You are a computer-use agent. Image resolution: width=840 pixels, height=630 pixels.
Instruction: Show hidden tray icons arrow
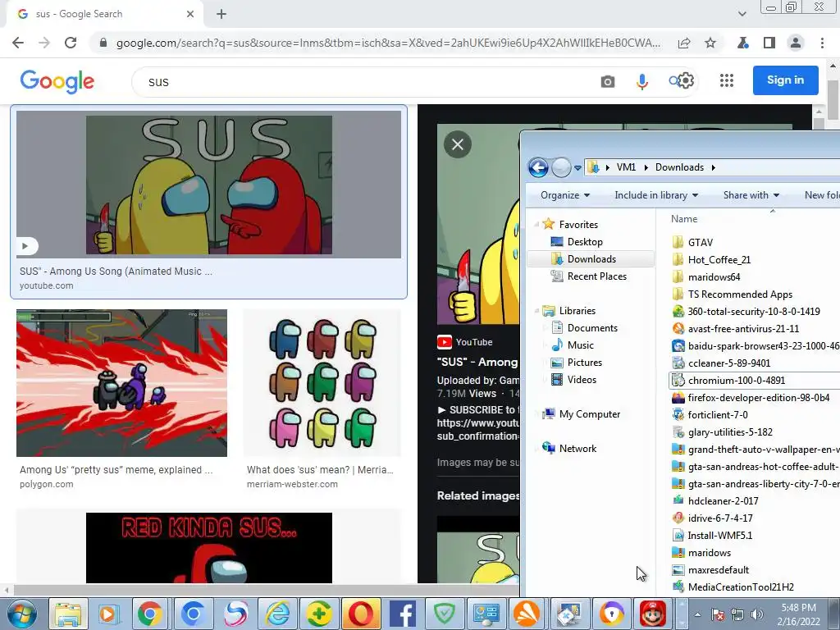tap(697, 614)
